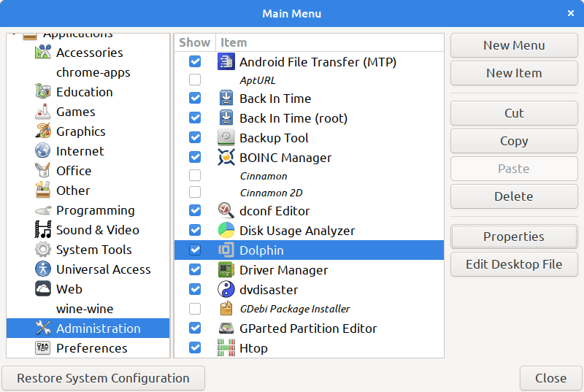Click the Sound & Video icon
The image size is (584, 392).
[43, 230]
